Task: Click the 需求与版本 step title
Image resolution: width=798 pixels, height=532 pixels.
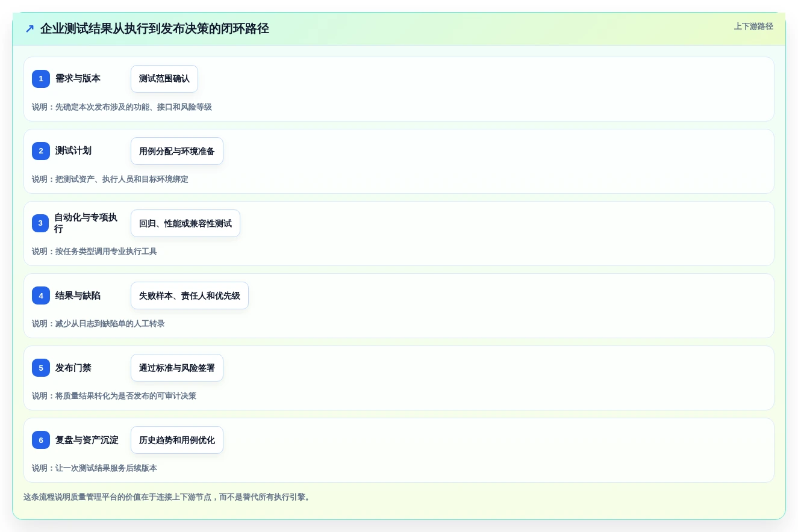Action: (x=78, y=78)
